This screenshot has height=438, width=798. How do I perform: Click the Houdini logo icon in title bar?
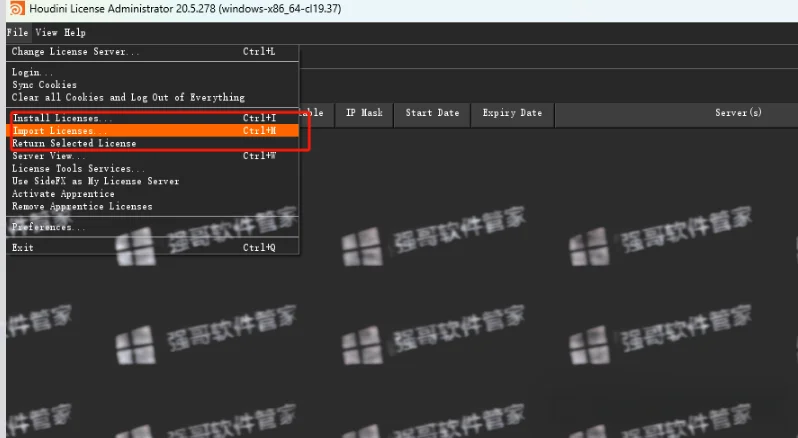point(17,9)
